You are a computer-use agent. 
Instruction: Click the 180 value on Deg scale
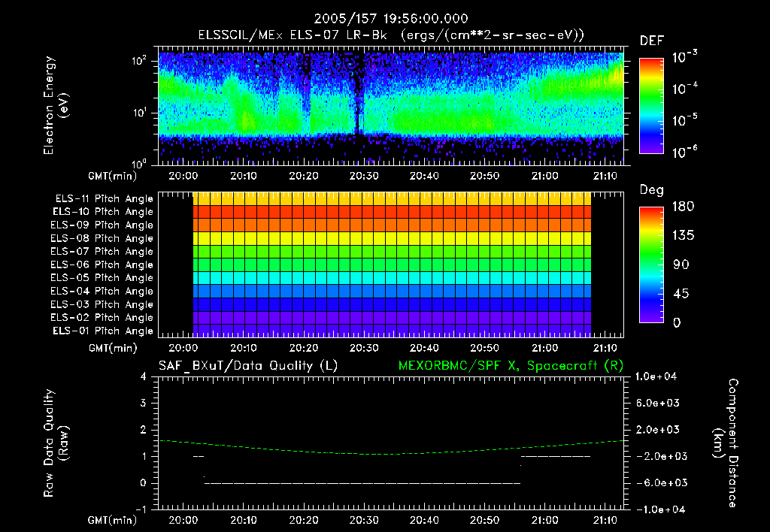[x=683, y=206]
